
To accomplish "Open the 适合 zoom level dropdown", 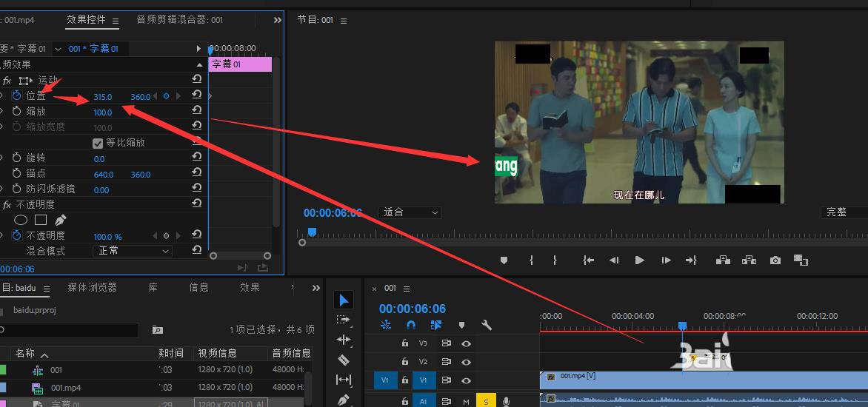I will (x=410, y=212).
